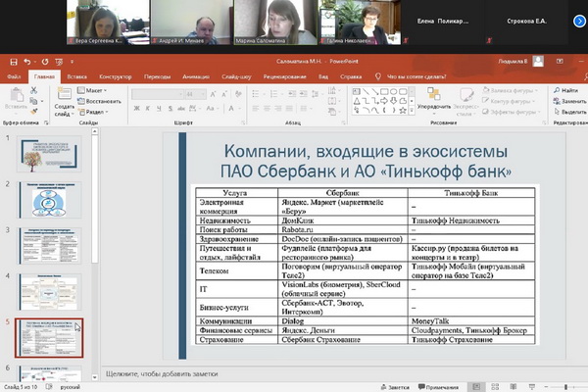Select slide 3 thumbnail in panel

pyautogui.click(x=48, y=245)
